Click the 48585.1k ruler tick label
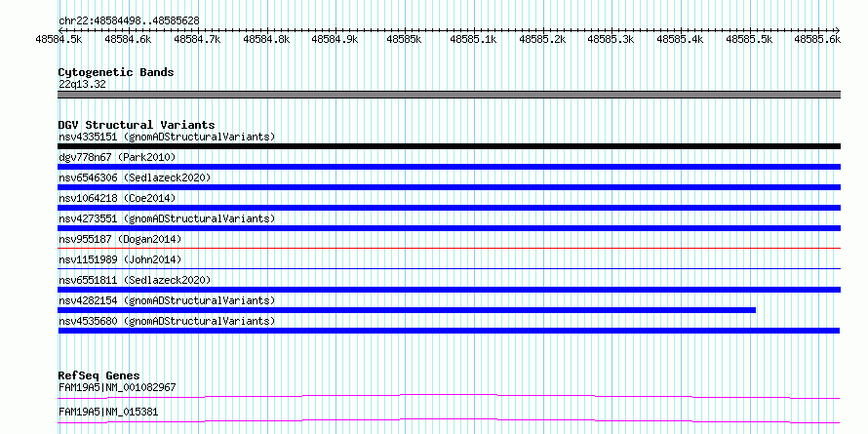This screenshot has width=868, height=434. point(473,39)
